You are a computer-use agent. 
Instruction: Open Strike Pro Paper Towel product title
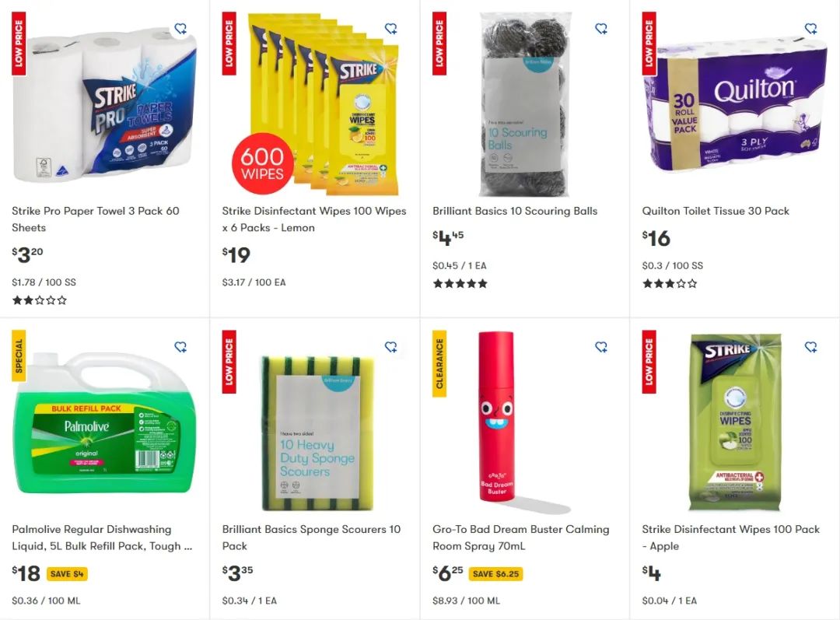point(96,219)
